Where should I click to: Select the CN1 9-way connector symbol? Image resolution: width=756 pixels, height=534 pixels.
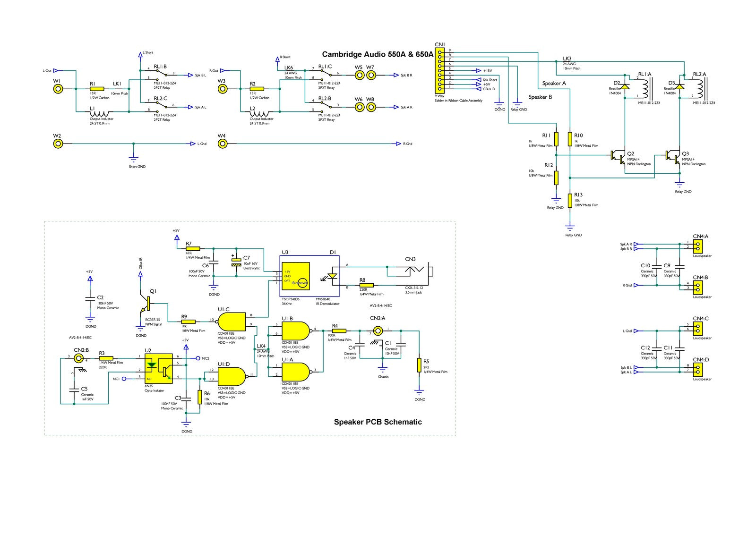coord(439,70)
